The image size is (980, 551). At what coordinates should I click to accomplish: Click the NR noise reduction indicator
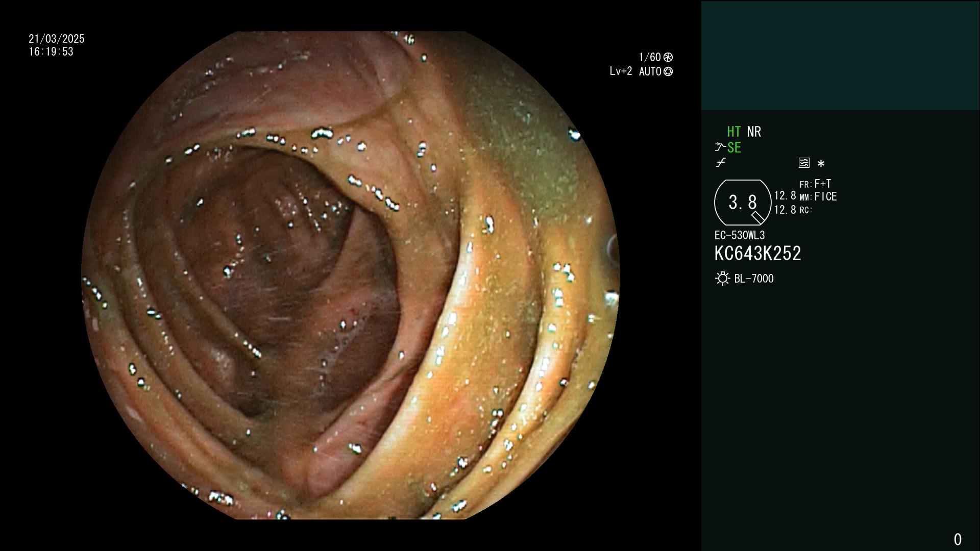tap(754, 132)
